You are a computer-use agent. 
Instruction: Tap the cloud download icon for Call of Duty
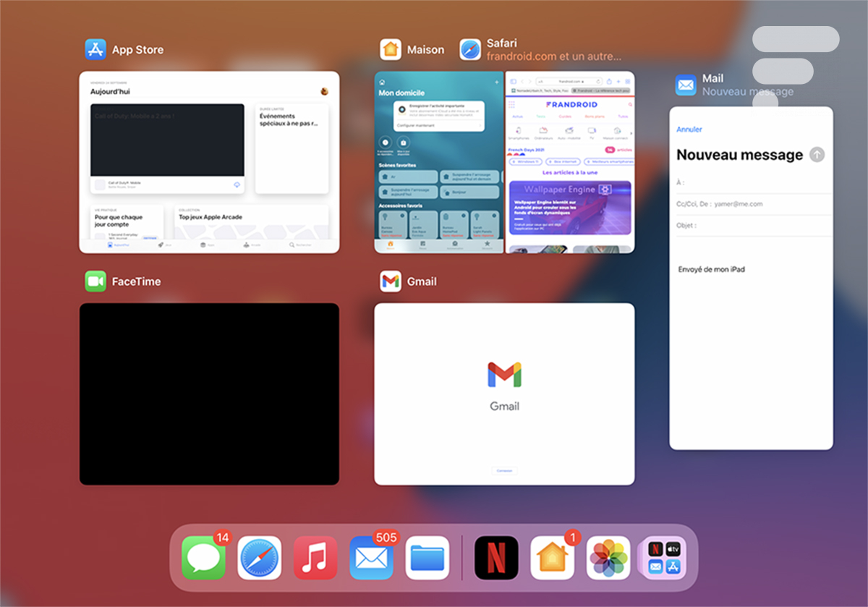237,185
